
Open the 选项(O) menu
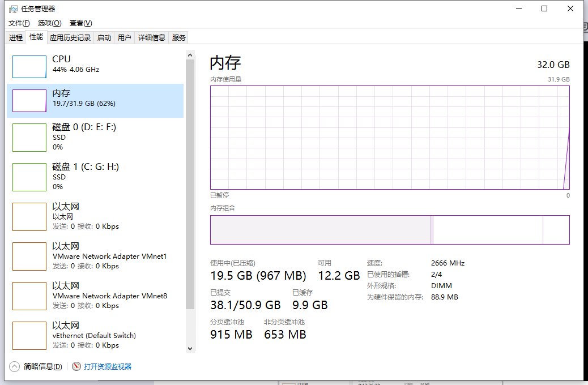click(x=49, y=23)
